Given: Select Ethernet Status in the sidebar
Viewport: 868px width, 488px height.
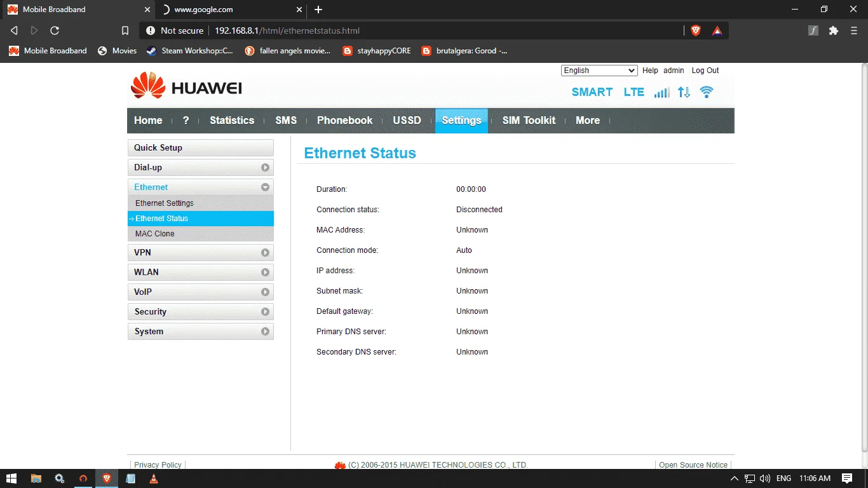Looking at the screenshot, I should (201, 219).
